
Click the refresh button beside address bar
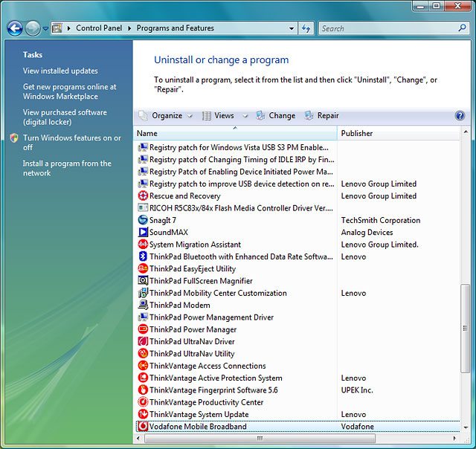click(x=306, y=28)
